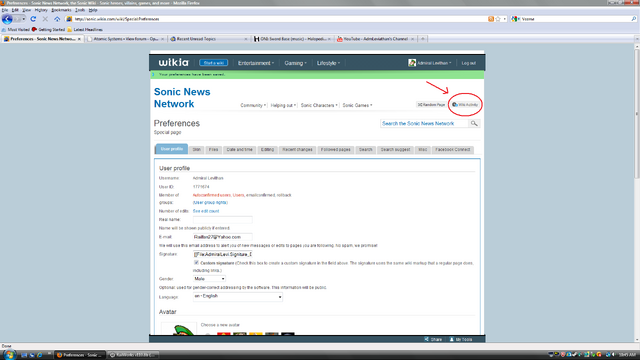
Task: Click the Start a wiki button
Action: [x=213, y=63]
